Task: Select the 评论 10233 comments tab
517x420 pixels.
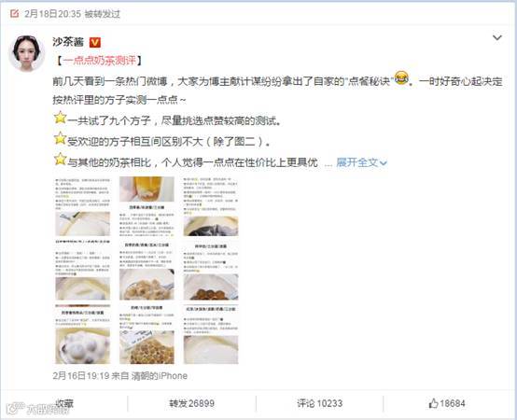Action: pos(319,403)
